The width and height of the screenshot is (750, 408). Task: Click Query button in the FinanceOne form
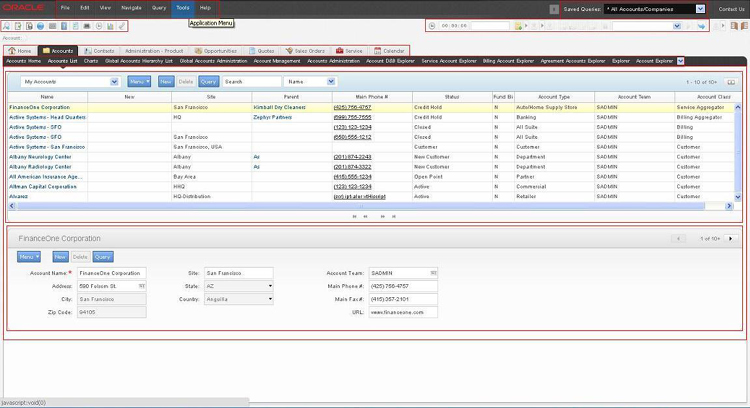(102, 257)
